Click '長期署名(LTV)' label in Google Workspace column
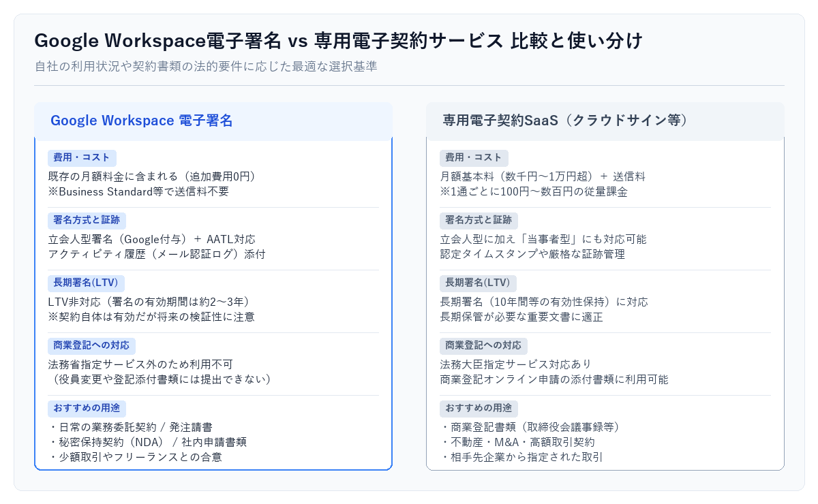Image resolution: width=818 pixels, height=504 pixels. (x=86, y=283)
